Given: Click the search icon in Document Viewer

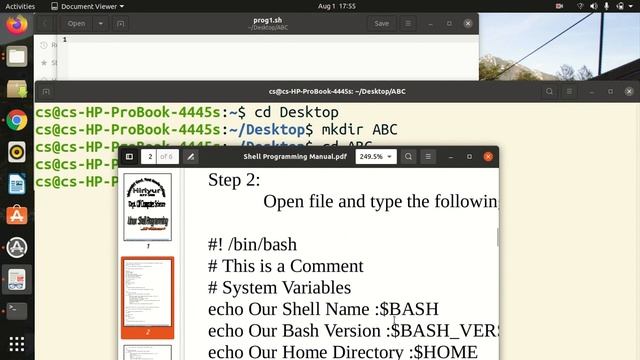Looking at the screenshot, I should point(408,157).
